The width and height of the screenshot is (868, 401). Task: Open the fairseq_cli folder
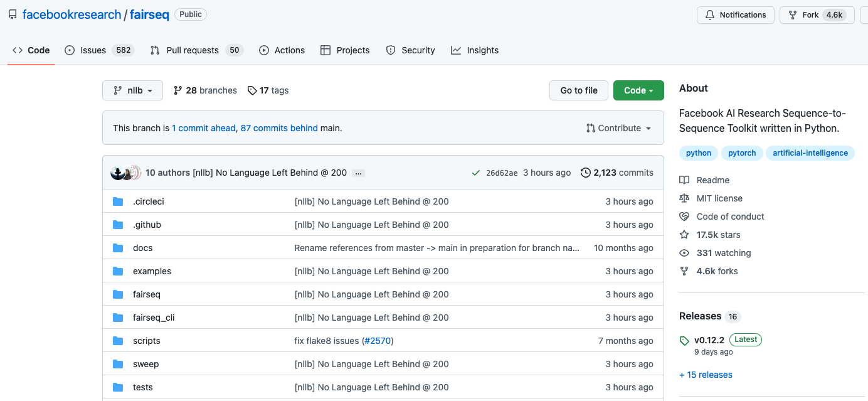tap(154, 318)
